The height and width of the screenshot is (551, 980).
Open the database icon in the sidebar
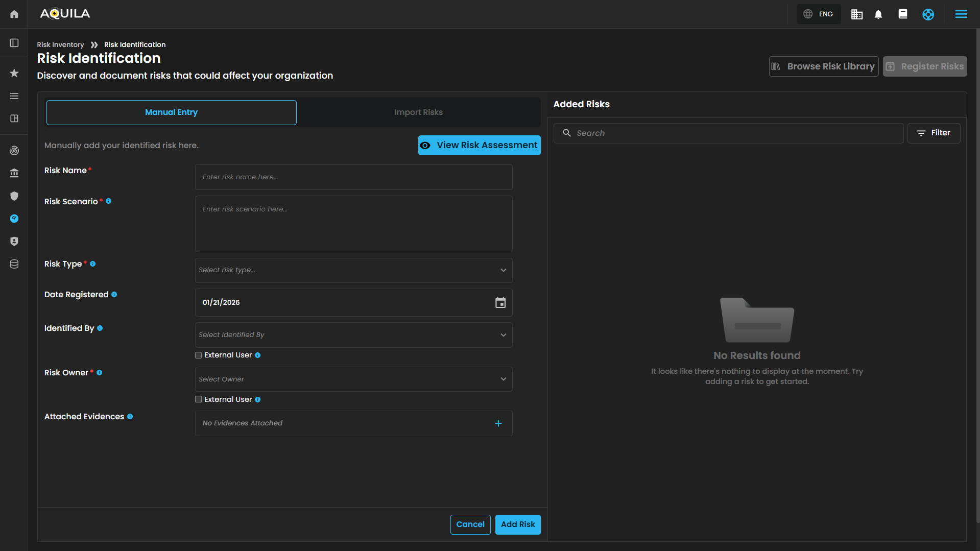14,264
